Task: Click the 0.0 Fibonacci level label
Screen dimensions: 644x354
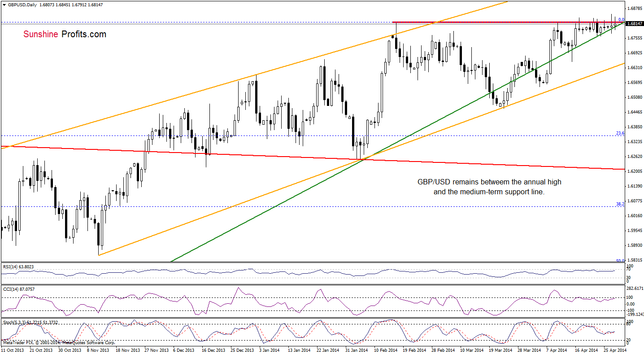Action: click(621, 19)
